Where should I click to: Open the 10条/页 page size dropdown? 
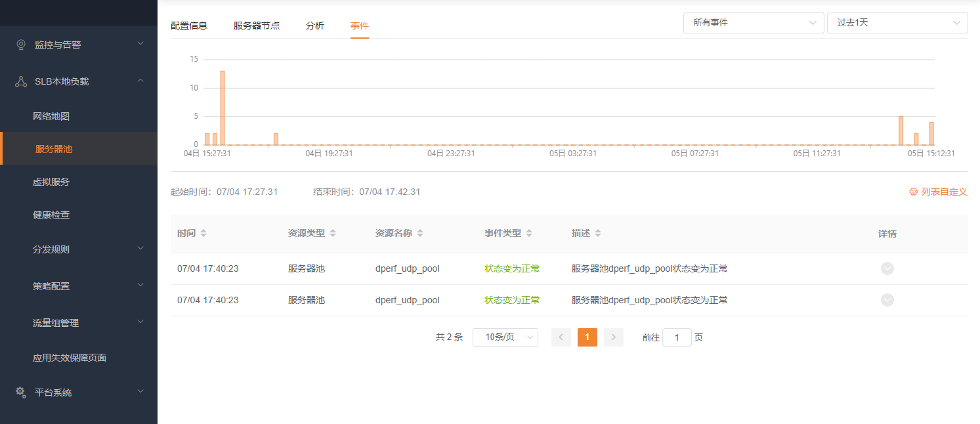coord(505,337)
